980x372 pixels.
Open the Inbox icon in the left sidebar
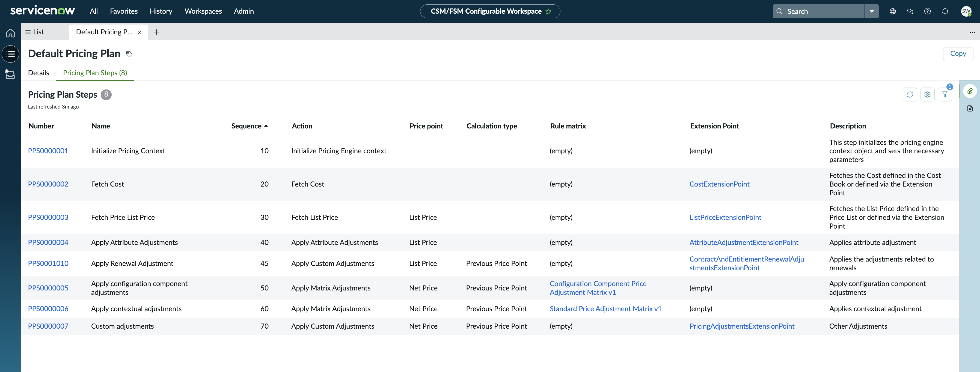point(10,74)
